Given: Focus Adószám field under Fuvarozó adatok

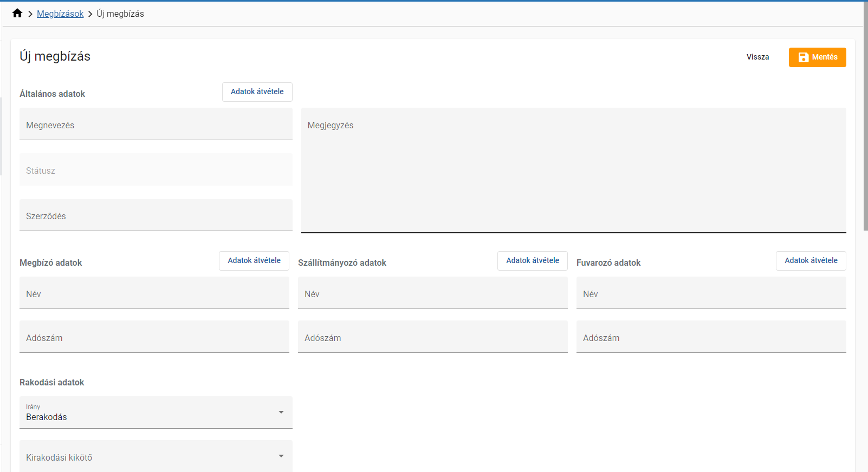Looking at the screenshot, I should coord(711,337).
